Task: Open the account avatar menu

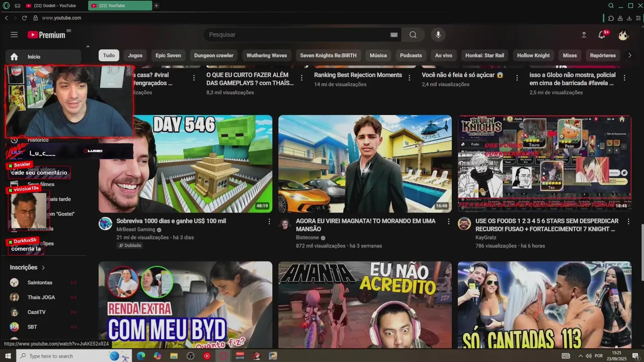Action: [x=623, y=35]
